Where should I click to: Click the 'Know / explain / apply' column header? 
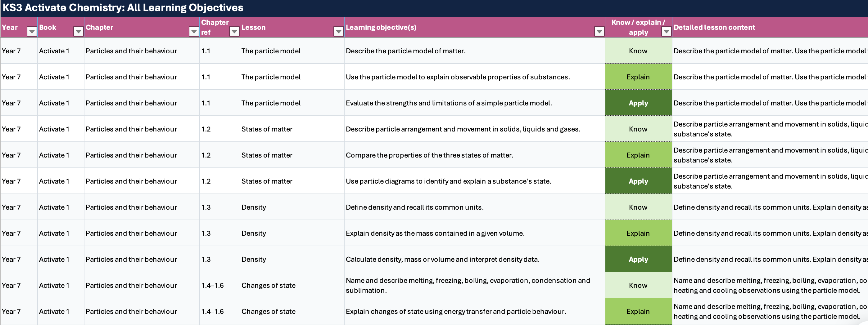coord(638,27)
